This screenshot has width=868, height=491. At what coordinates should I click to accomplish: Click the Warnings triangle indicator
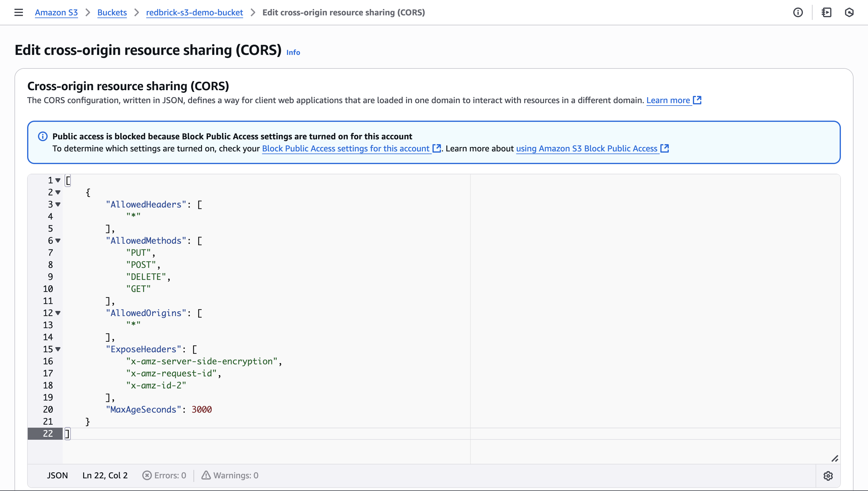pyautogui.click(x=230, y=476)
